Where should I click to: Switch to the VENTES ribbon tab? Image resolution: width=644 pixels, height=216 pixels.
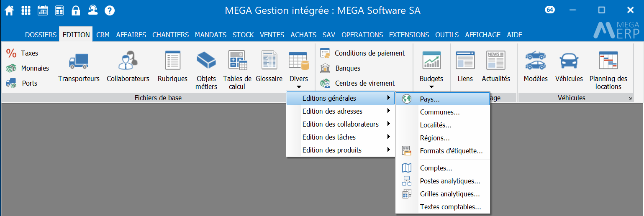272,35
